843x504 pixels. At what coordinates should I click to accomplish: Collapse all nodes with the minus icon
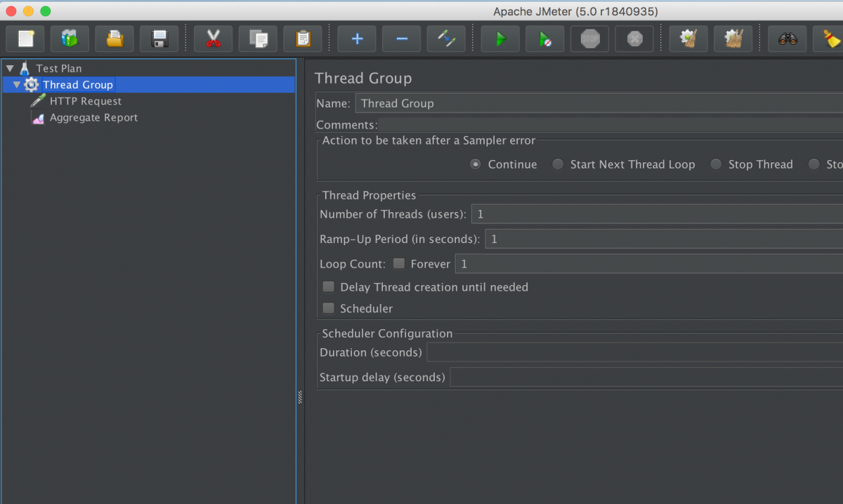(402, 39)
